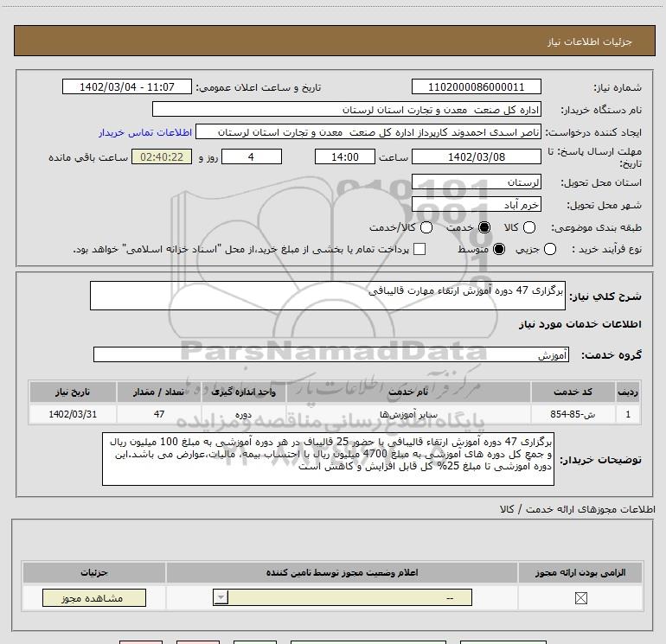Click the ایجاد کننده درخواست field
The width and height of the screenshot is (666, 644).
click(x=368, y=132)
